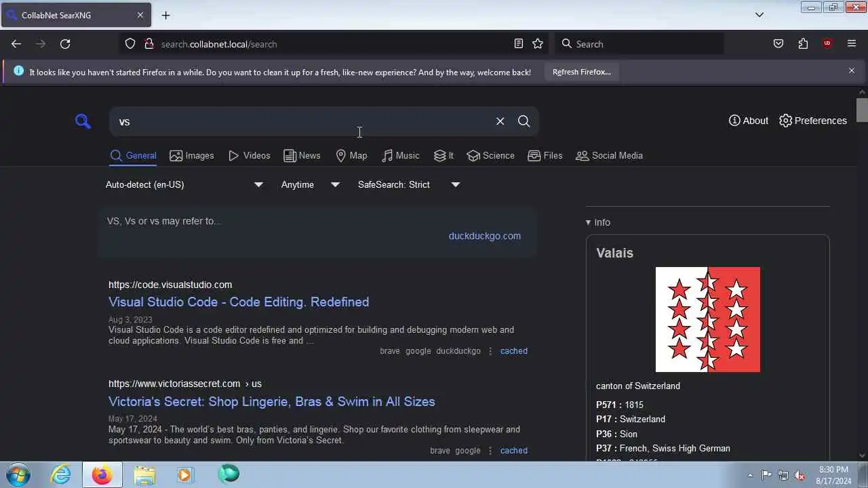Image resolution: width=868 pixels, height=488 pixels.
Task: Open Pocket save icon
Action: coord(778,44)
